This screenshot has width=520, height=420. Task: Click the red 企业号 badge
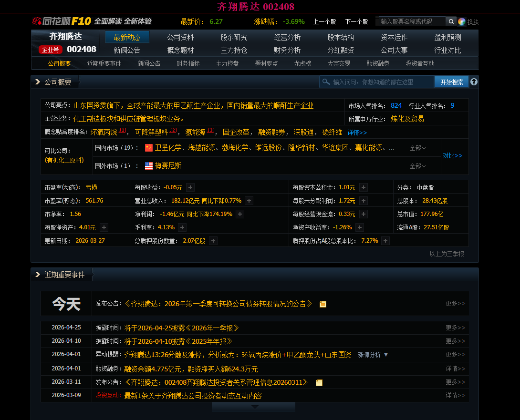coord(51,50)
